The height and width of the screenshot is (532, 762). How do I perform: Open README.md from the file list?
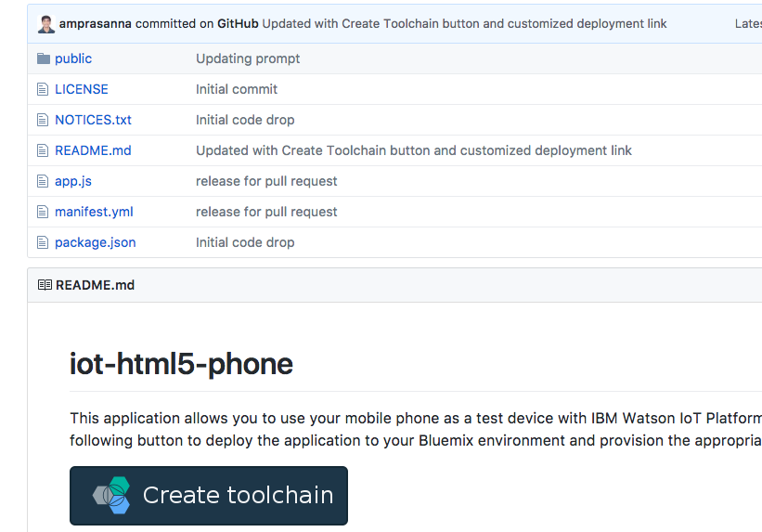[x=94, y=150]
